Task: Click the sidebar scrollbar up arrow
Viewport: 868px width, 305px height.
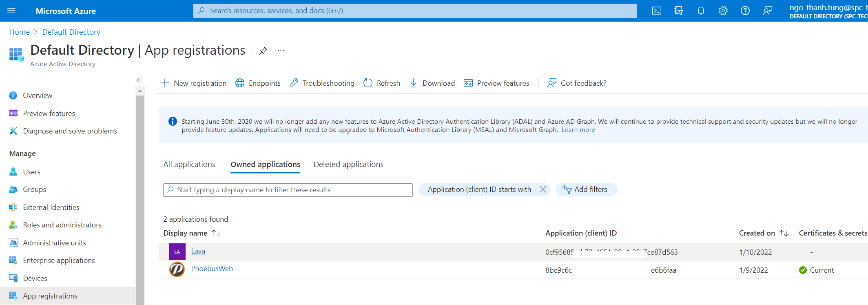Action: [140, 91]
